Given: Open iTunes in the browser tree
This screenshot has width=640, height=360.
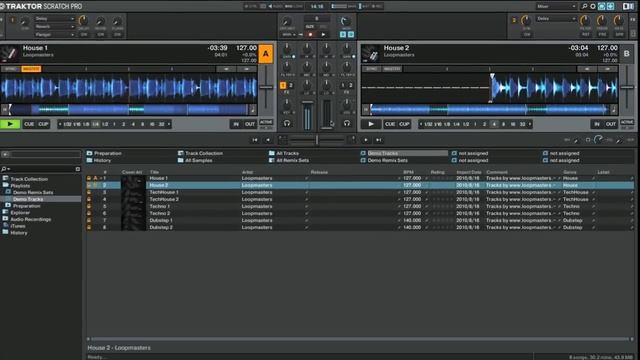Looking at the screenshot, I should [18, 226].
